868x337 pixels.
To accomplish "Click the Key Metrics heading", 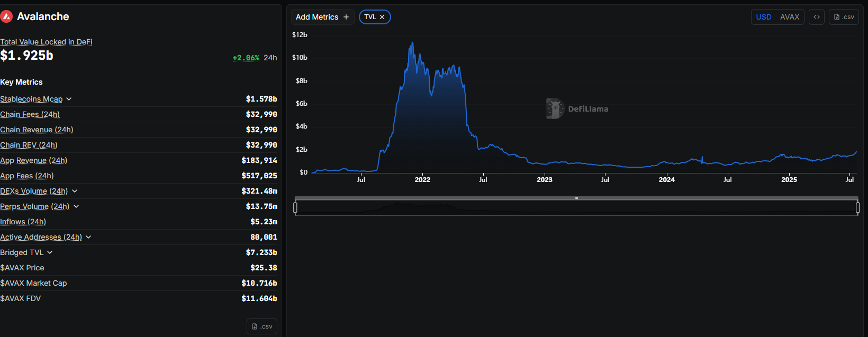I will click(x=21, y=82).
